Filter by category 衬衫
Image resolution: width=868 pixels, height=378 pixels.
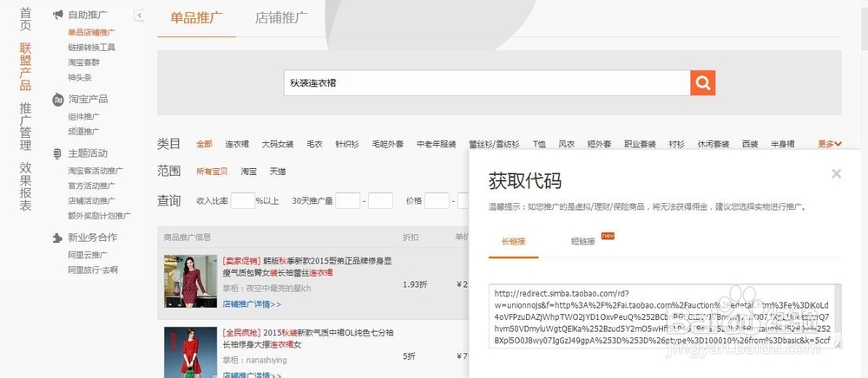point(676,144)
